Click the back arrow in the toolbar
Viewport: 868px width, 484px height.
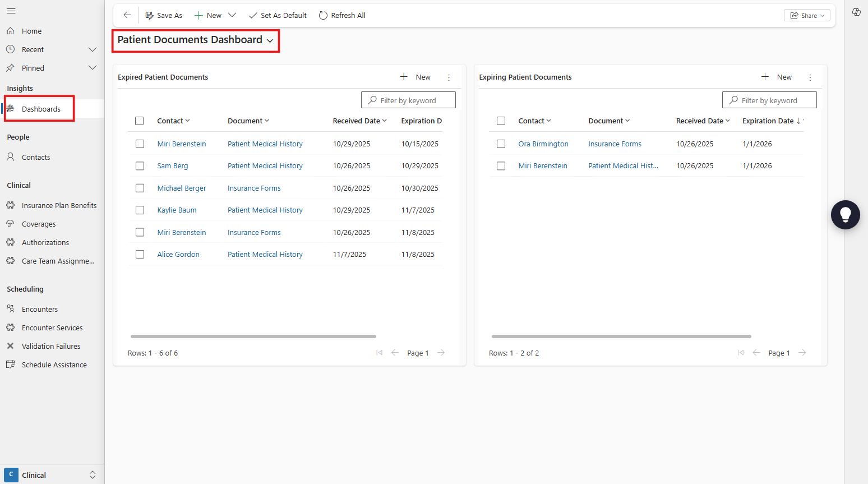(127, 15)
